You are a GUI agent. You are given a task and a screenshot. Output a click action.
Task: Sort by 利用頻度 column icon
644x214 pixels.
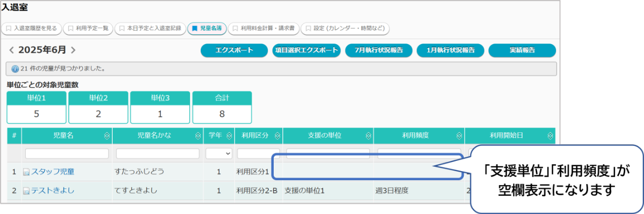pyautogui.click(x=459, y=136)
